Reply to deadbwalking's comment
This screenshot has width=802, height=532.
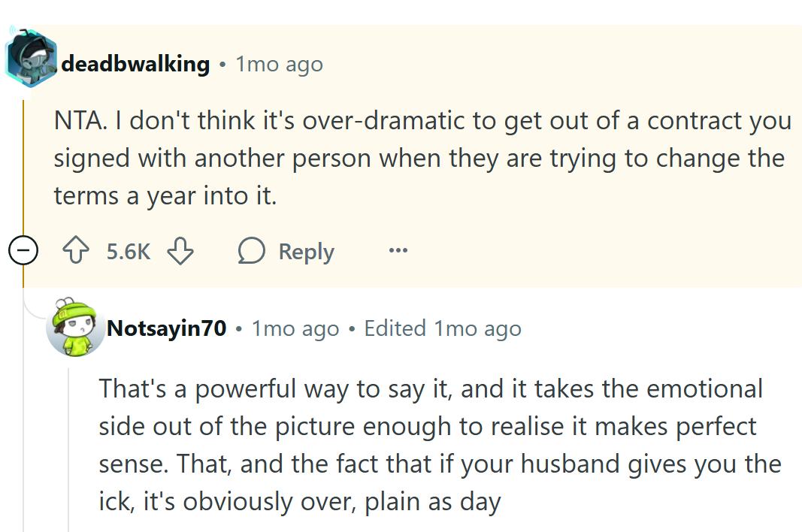(305, 251)
